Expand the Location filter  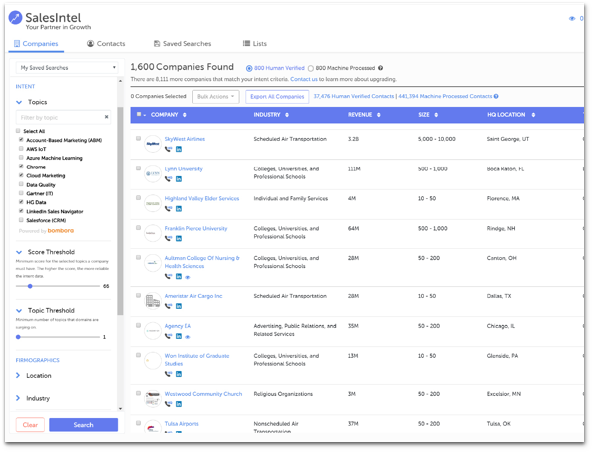pyautogui.click(x=18, y=375)
